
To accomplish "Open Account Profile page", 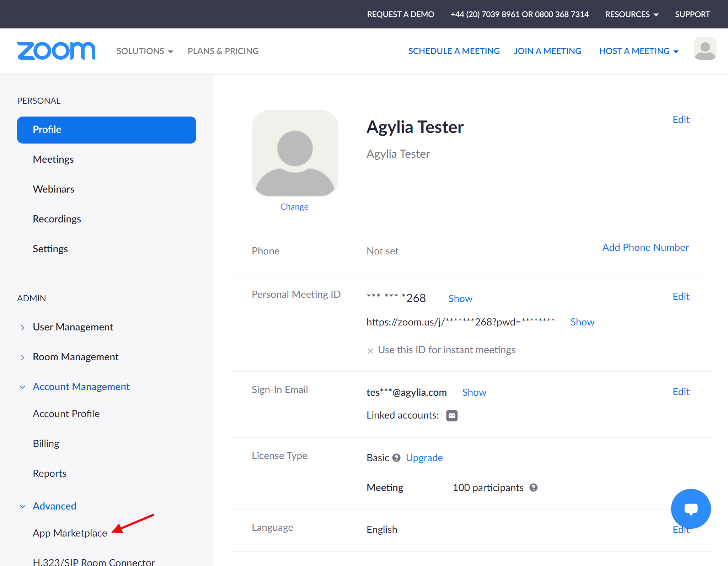I will pyautogui.click(x=66, y=414).
